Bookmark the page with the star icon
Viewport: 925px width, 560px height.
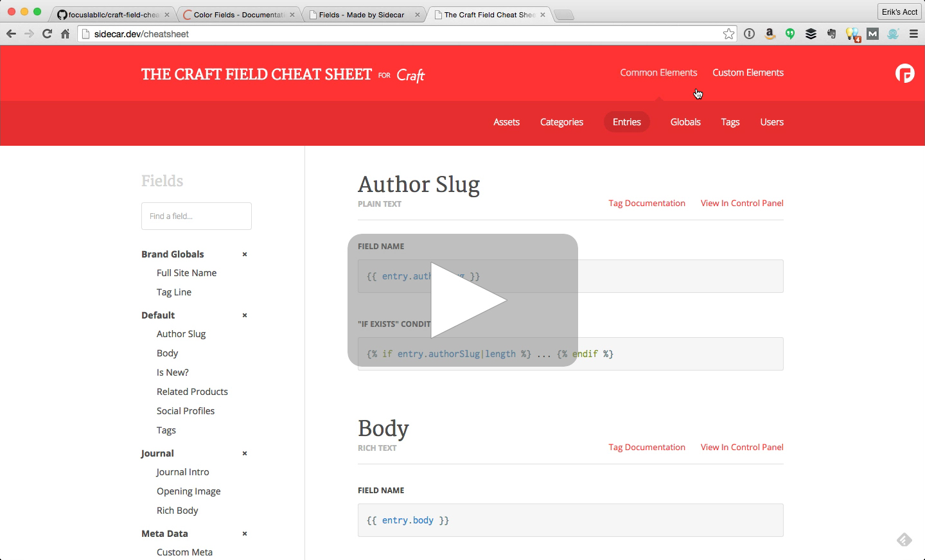728,33
